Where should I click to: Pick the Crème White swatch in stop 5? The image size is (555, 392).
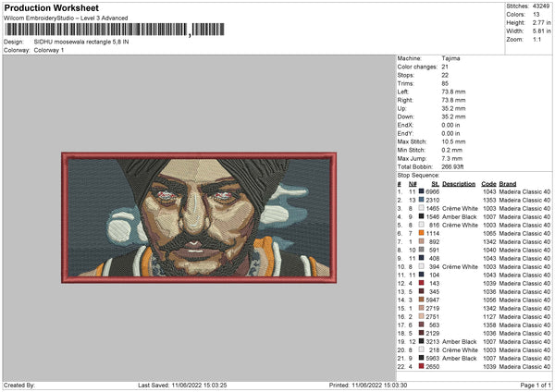point(421,225)
